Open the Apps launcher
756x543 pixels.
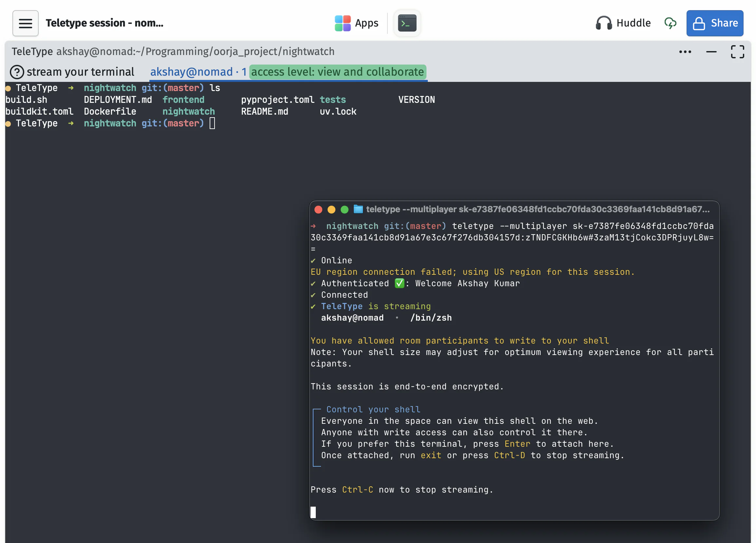pos(356,23)
